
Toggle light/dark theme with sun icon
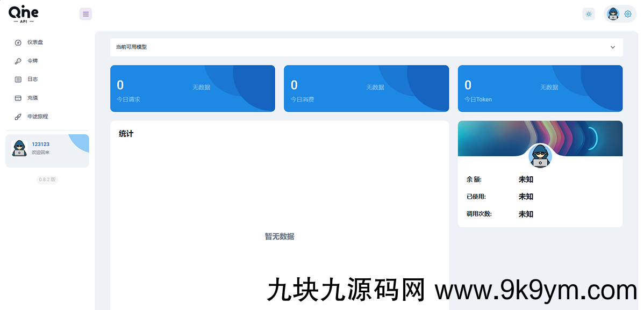click(589, 14)
